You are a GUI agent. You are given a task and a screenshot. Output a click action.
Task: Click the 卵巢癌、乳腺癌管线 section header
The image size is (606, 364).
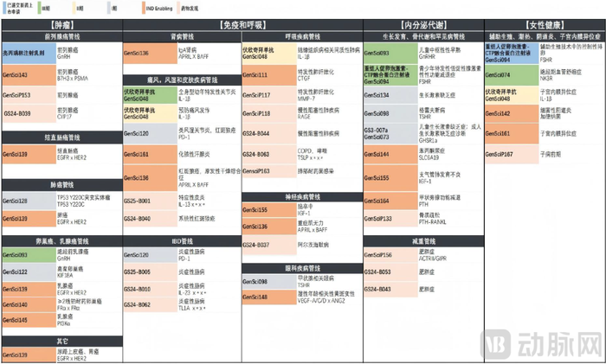pyautogui.click(x=62, y=241)
